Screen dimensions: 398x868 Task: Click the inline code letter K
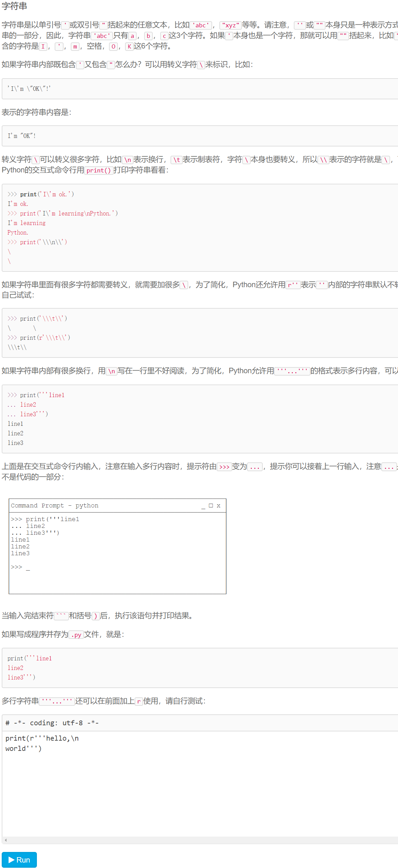(129, 46)
